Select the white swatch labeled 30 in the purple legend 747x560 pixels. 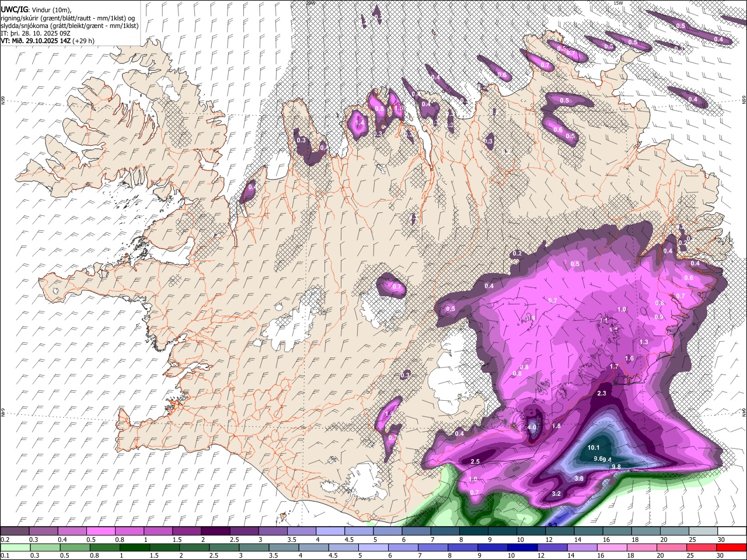732,531
